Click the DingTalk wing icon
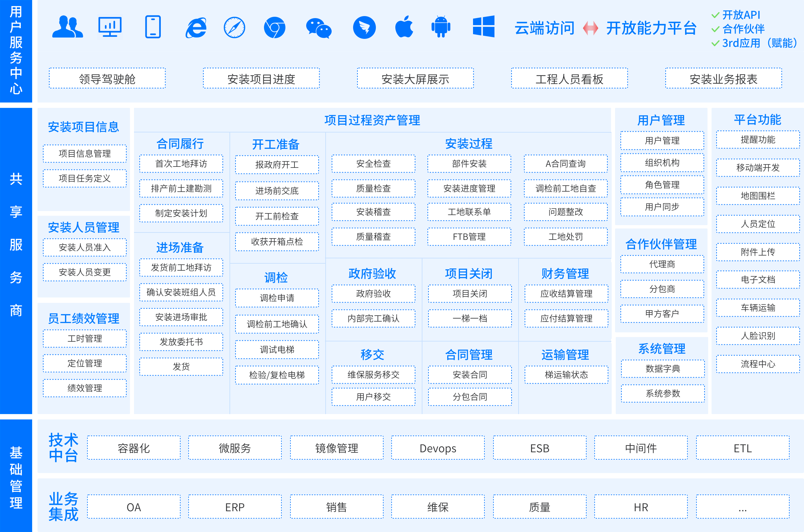The image size is (804, 532). (364, 27)
